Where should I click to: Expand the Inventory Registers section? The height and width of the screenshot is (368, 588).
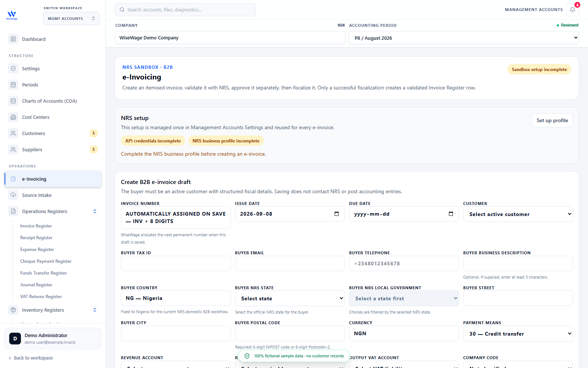(95, 310)
